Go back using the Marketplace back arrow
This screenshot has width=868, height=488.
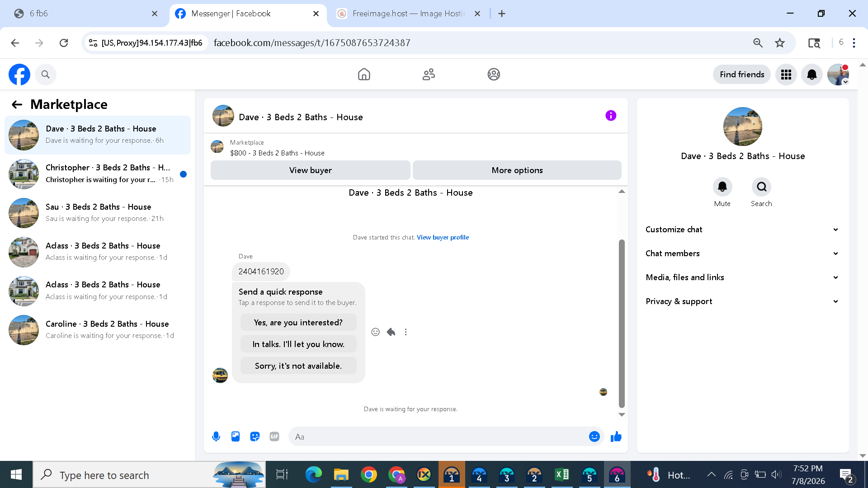(17, 104)
